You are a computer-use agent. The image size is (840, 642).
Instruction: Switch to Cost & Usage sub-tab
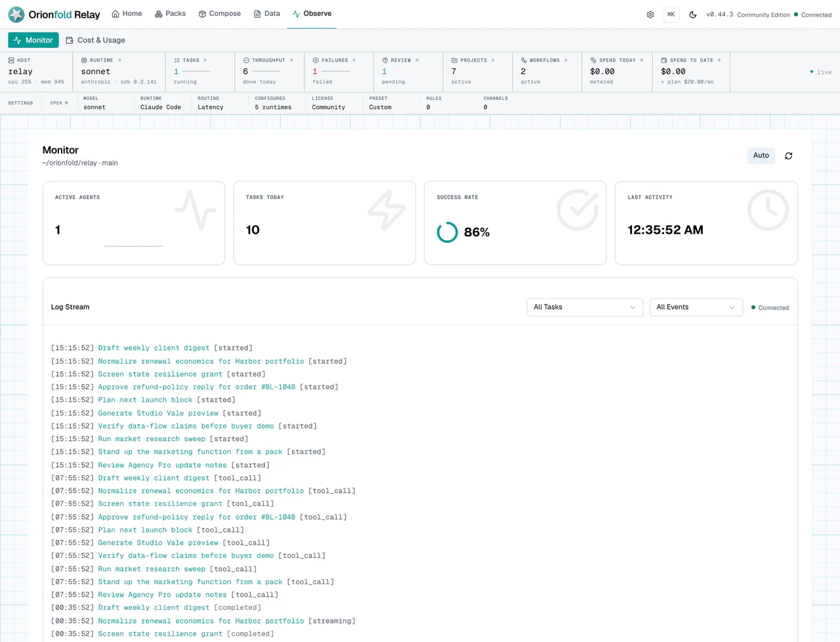coord(96,40)
